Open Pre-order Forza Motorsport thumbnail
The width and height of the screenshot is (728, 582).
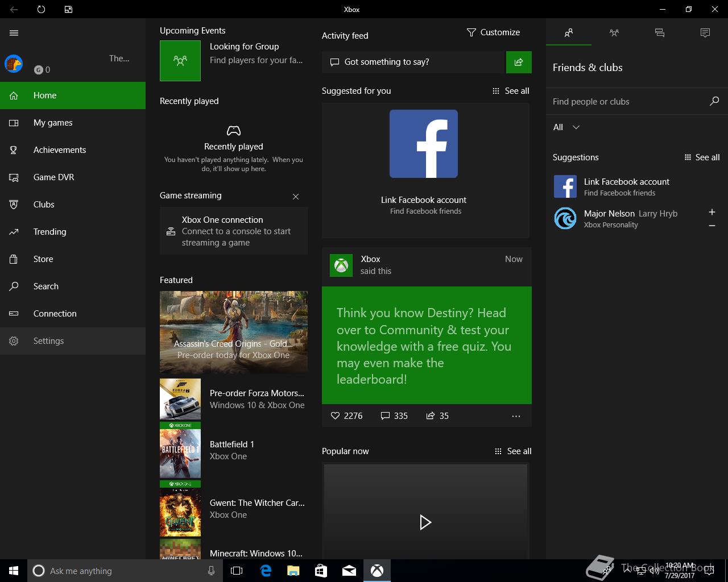coord(180,399)
